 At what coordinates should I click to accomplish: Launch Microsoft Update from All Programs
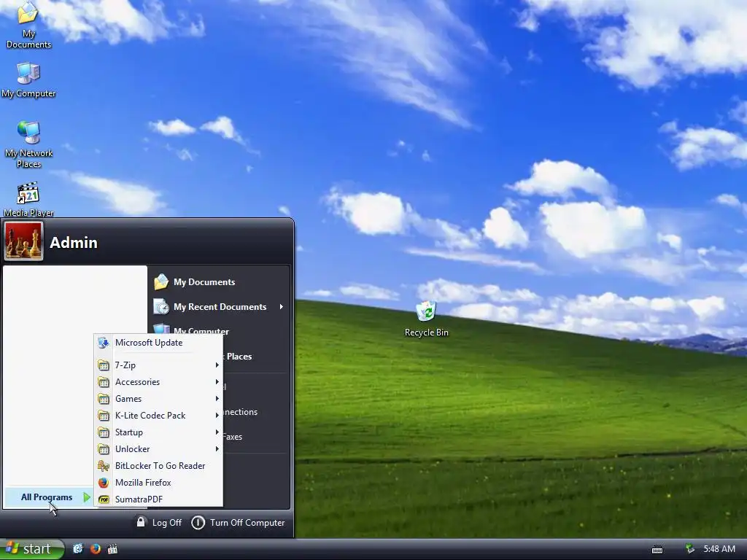click(158, 343)
